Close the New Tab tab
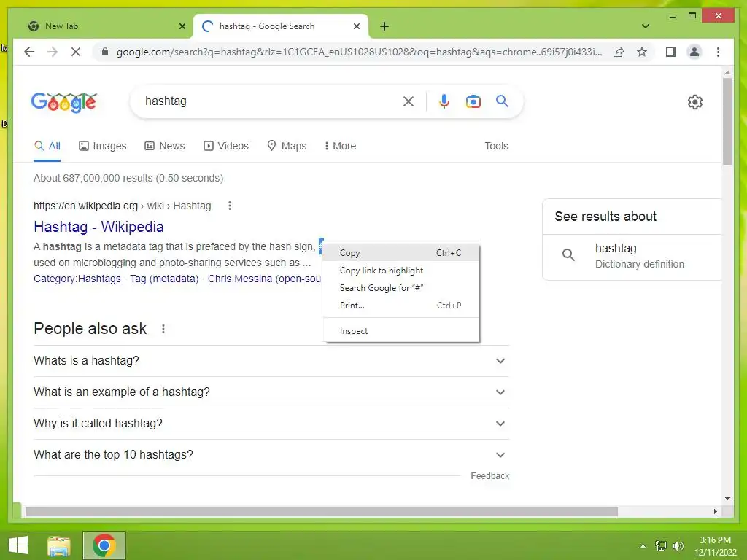Viewport: 747px width, 560px height. point(182,26)
